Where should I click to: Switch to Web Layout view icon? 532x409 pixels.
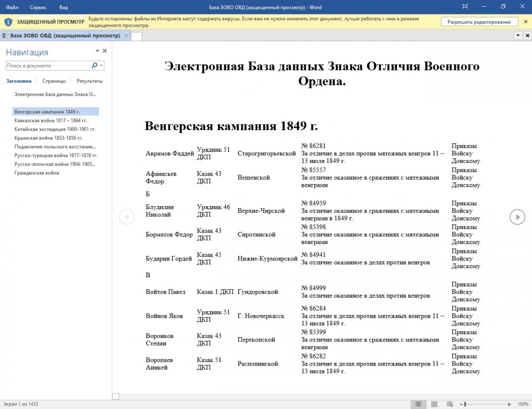click(x=450, y=404)
